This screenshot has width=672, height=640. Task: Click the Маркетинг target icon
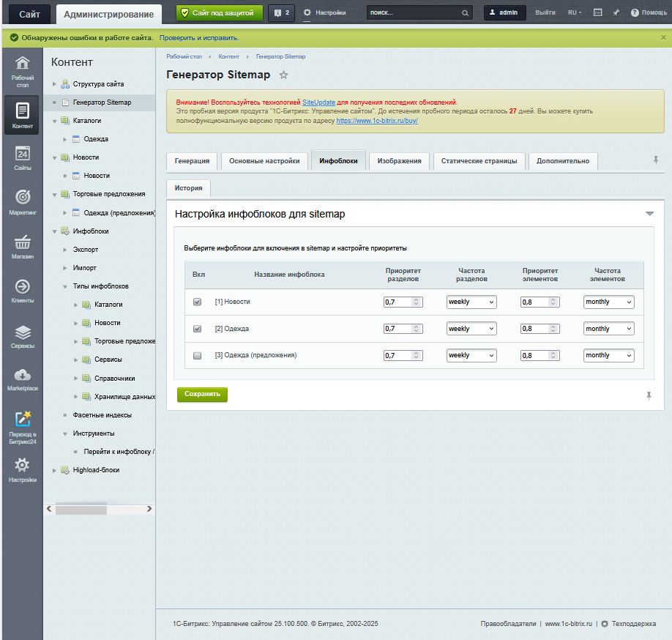point(22,198)
